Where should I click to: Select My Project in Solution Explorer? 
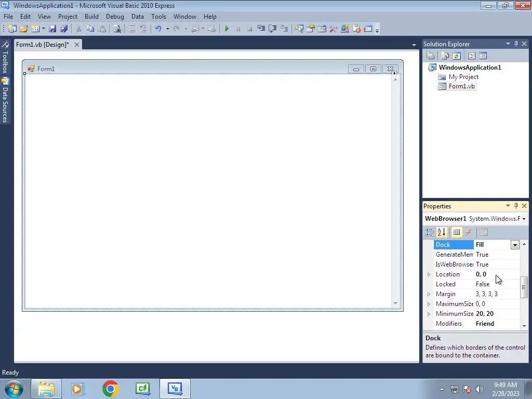[x=463, y=77]
